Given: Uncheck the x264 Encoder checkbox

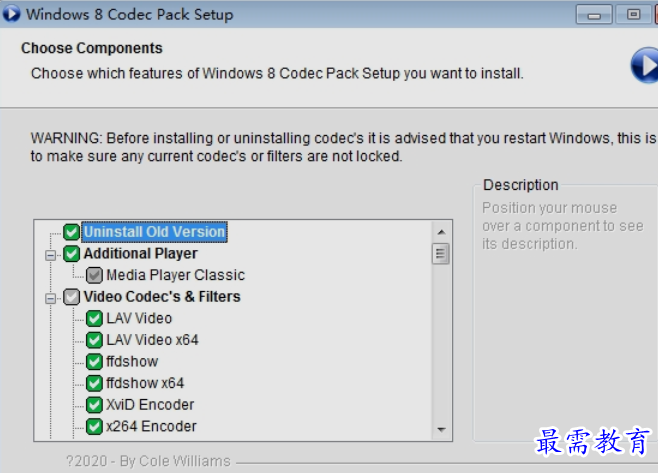Looking at the screenshot, I should pos(94,426).
